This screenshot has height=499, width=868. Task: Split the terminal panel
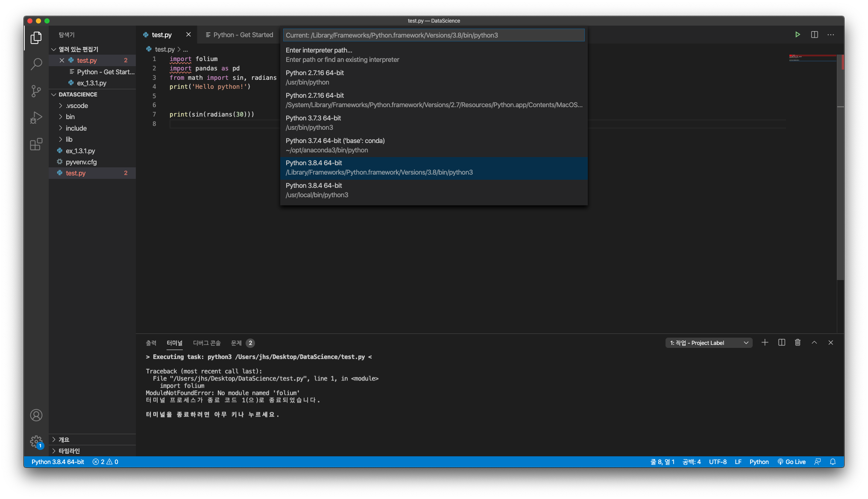pyautogui.click(x=781, y=342)
